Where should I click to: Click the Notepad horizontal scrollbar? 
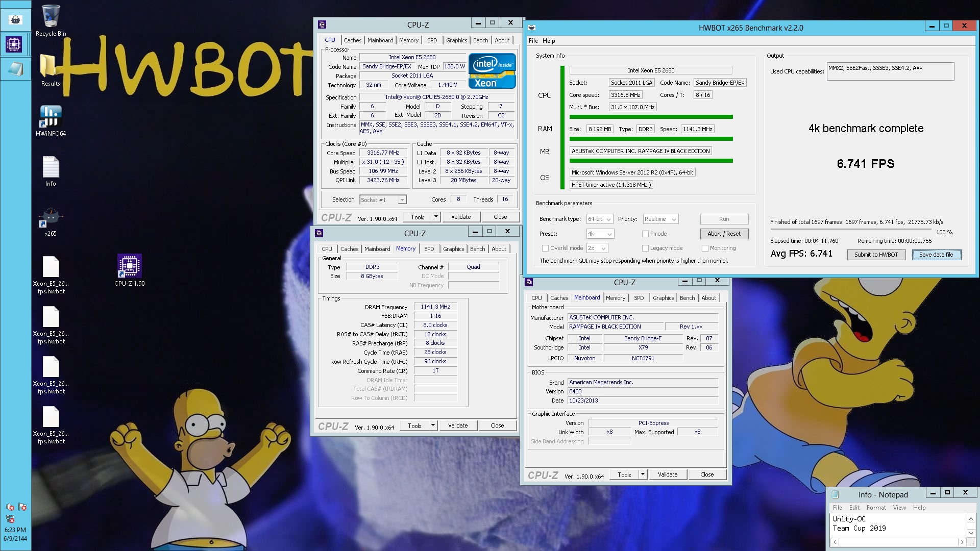pos(899,542)
